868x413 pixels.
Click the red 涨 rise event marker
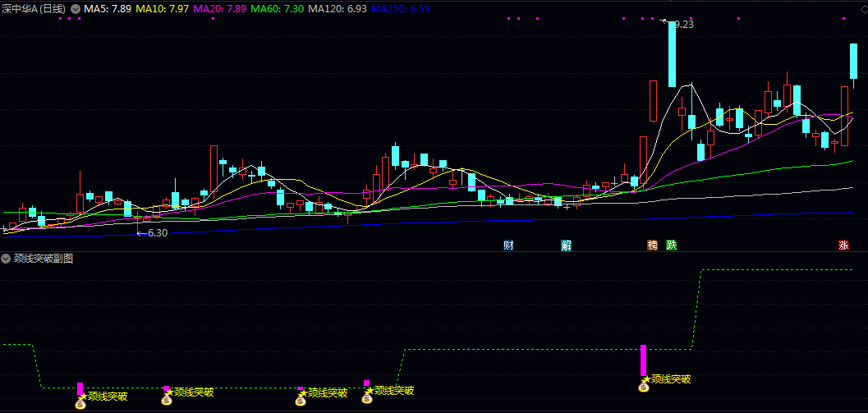843,245
